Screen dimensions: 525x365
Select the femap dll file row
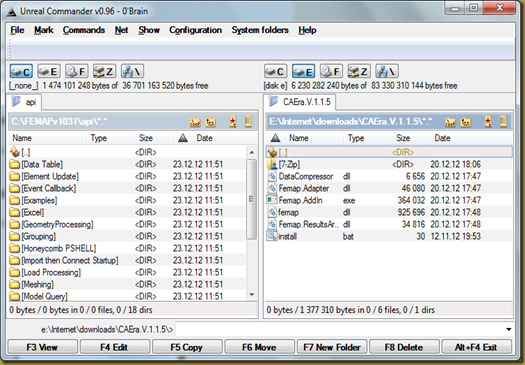[389, 212]
